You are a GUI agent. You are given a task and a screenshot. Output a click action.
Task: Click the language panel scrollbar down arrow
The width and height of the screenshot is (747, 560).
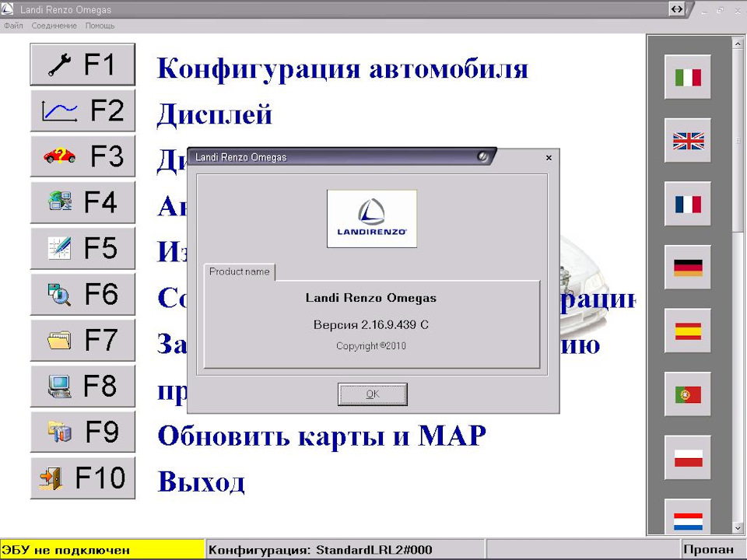pos(738,528)
